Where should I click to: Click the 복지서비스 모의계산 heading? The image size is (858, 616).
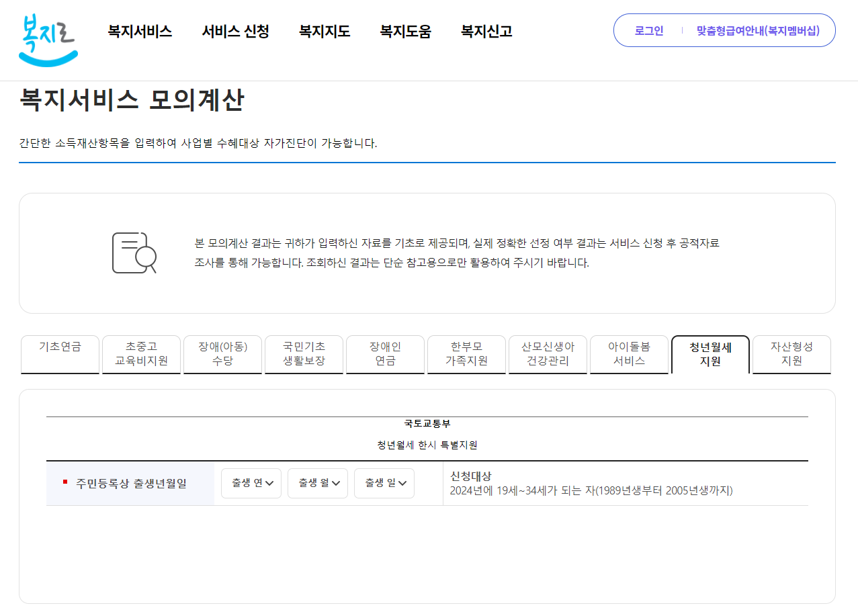(132, 100)
